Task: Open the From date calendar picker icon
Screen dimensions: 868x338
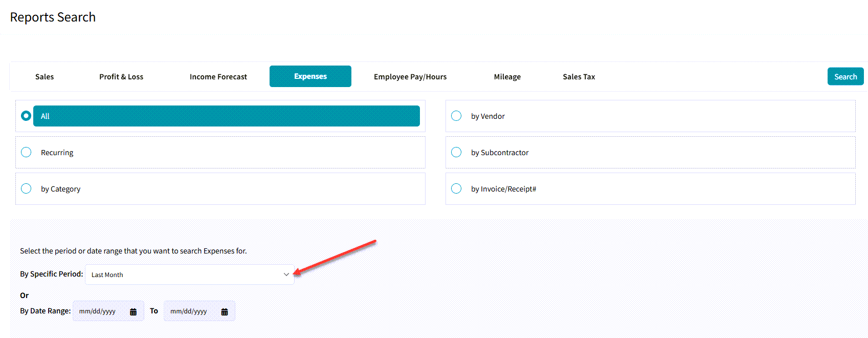Action: (133, 312)
